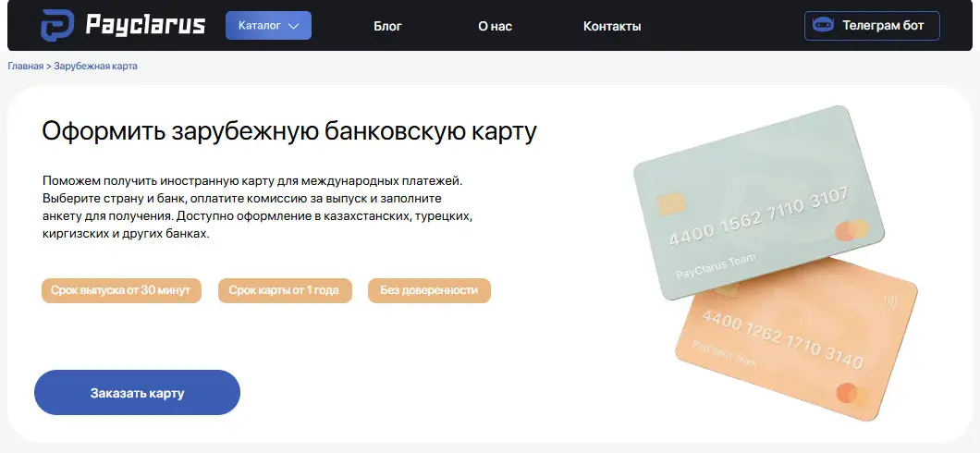Screen dimensions: 980x453
Task: Select the Без доверенности tag
Action: (x=429, y=290)
